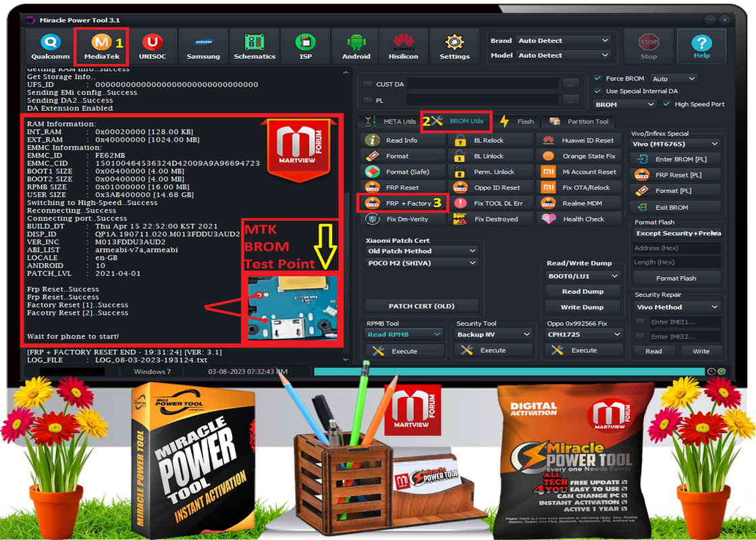756x540 pixels.
Task: Click Realme MDM
Action: (x=579, y=203)
